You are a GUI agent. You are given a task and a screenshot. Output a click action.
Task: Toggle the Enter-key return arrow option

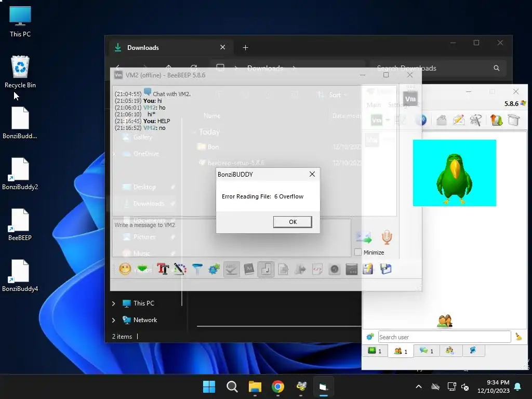[x=265, y=269]
